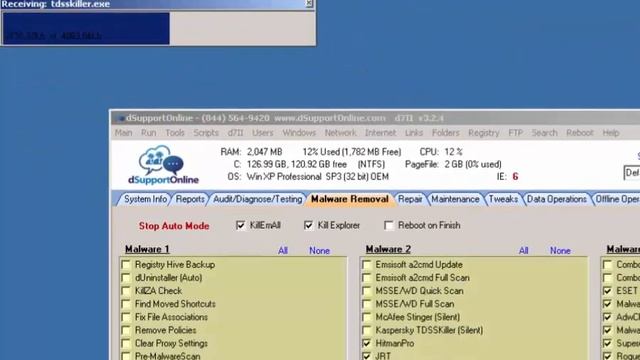Check Find Moved Shortcuts

coord(126,304)
